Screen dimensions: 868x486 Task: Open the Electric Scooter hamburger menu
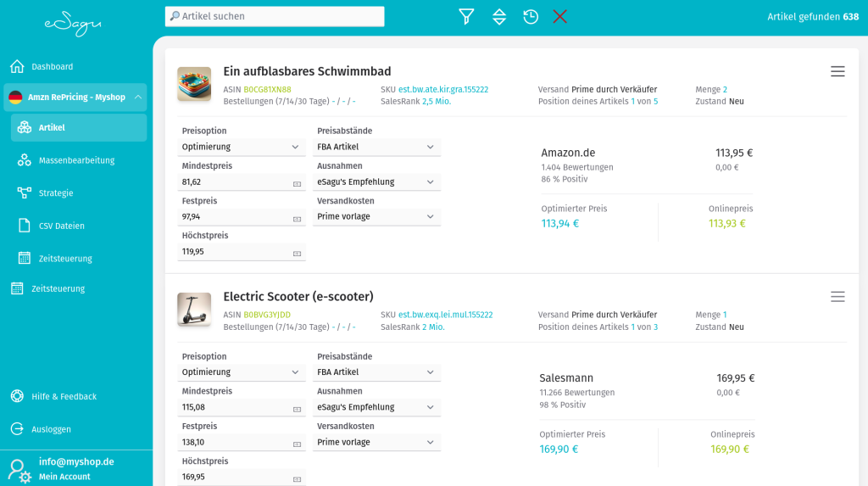pyautogui.click(x=837, y=297)
